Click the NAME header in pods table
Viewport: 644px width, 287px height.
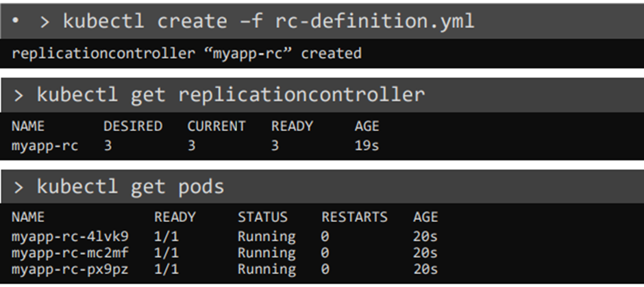pos(28,216)
